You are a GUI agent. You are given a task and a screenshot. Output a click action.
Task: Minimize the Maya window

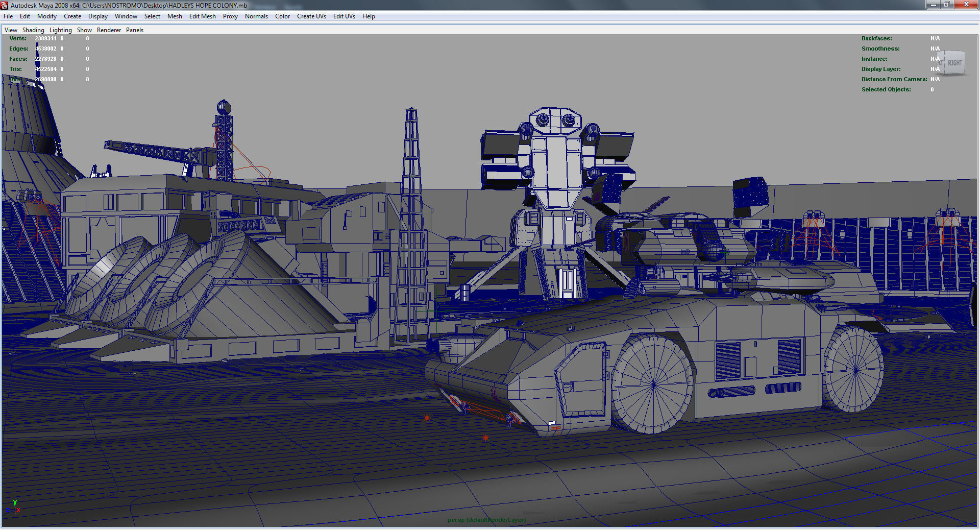click(x=933, y=5)
